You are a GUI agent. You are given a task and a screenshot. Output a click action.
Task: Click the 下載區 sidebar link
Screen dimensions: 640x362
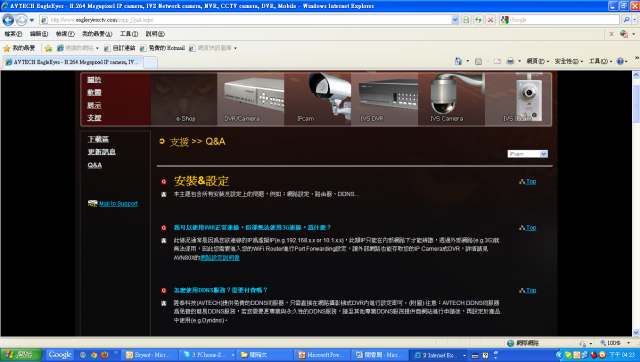(x=98, y=139)
